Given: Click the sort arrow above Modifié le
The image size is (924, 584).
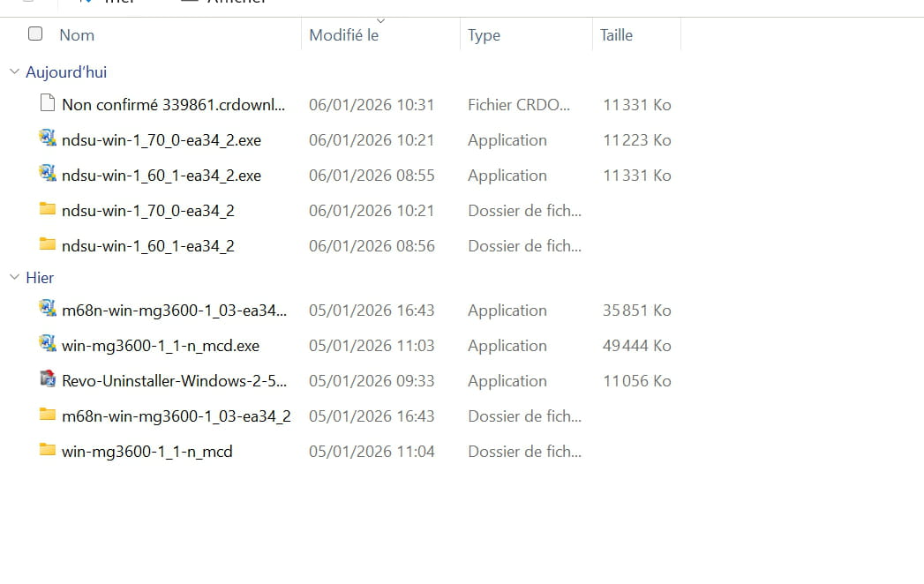Looking at the screenshot, I should coord(380,20).
